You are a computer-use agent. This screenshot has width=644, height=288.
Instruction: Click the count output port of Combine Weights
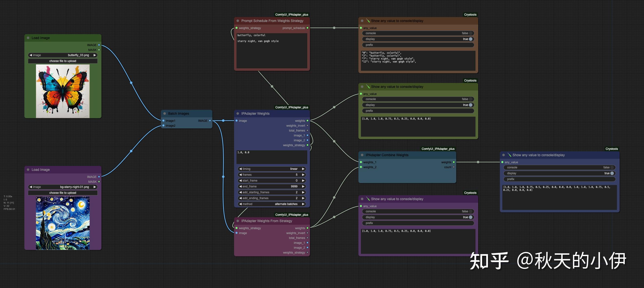point(454,167)
